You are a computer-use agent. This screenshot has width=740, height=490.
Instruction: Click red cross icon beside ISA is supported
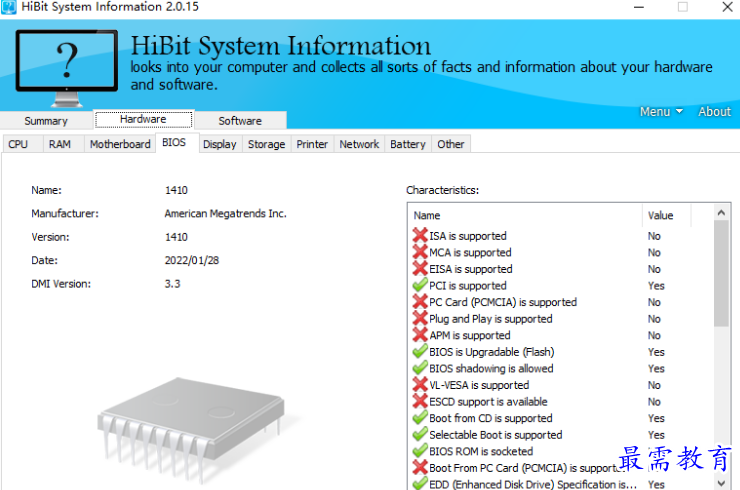(x=420, y=235)
